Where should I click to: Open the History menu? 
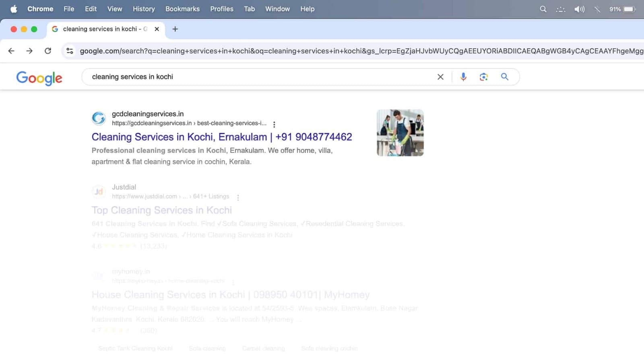point(144,9)
